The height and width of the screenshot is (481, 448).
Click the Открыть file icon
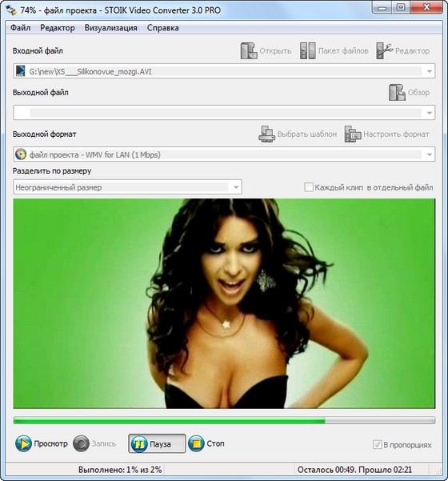[x=249, y=50]
